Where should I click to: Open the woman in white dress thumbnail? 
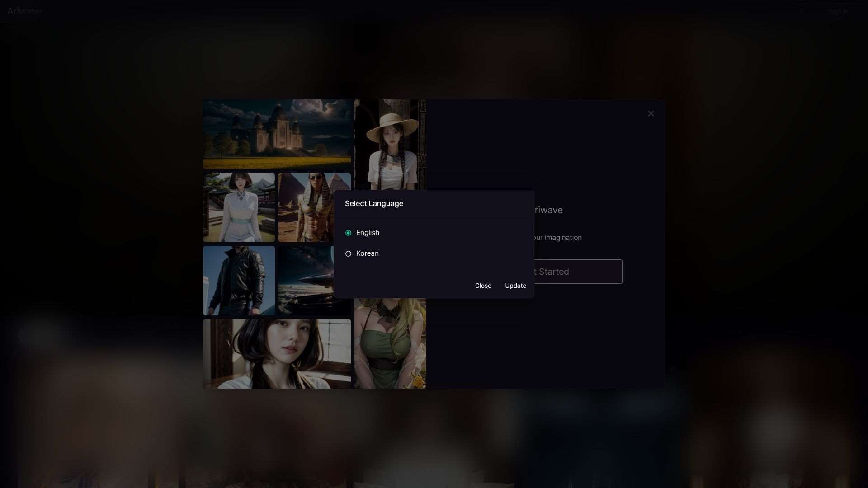[x=239, y=207]
